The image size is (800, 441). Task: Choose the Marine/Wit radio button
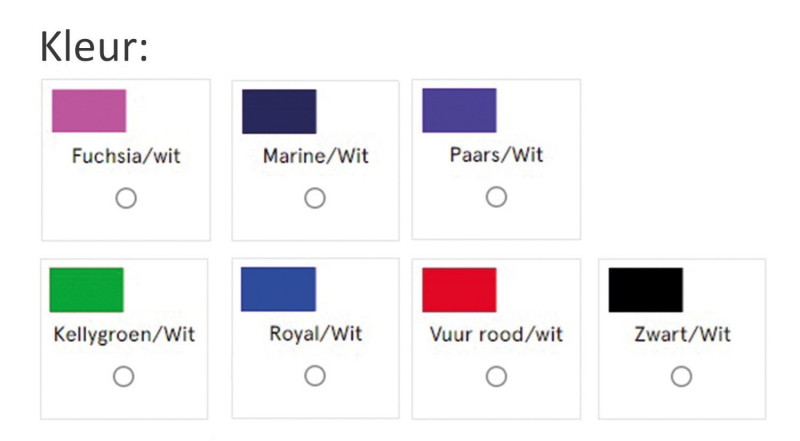pos(315,199)
